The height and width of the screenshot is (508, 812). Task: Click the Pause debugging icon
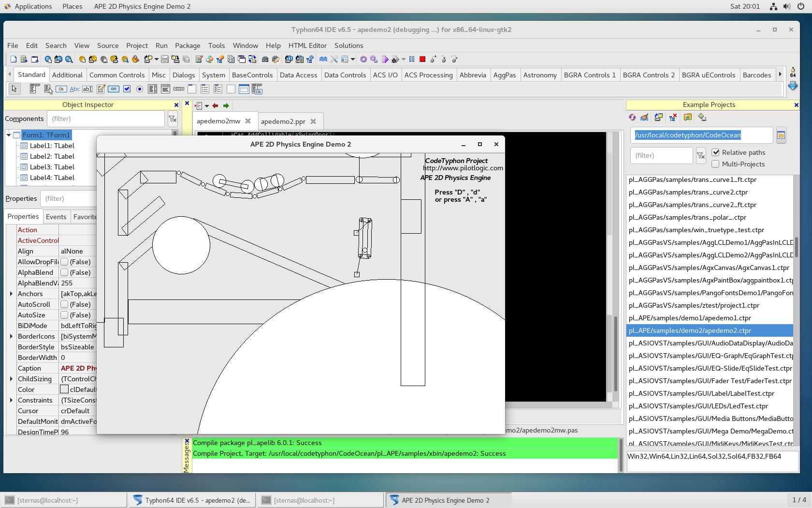412,59
